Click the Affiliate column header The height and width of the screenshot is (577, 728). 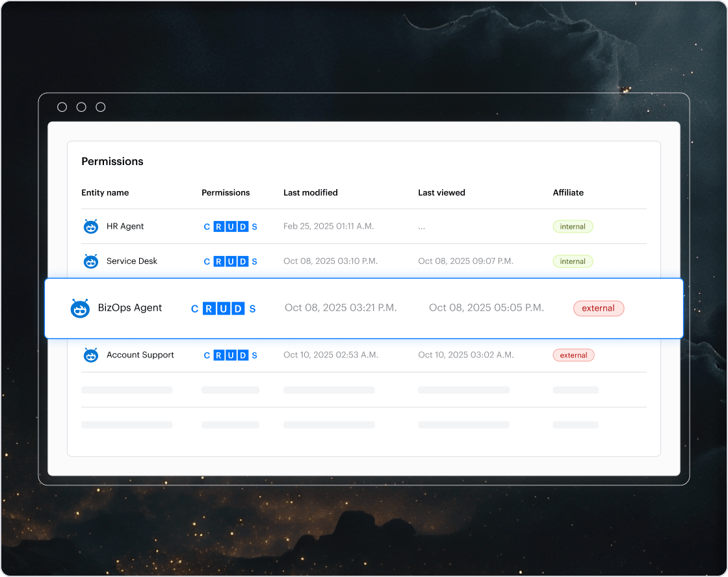(568, 192)
